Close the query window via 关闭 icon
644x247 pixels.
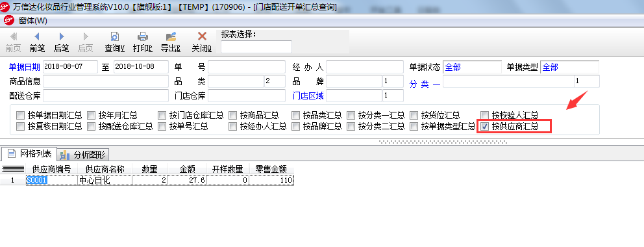click(x=202, y=36)
